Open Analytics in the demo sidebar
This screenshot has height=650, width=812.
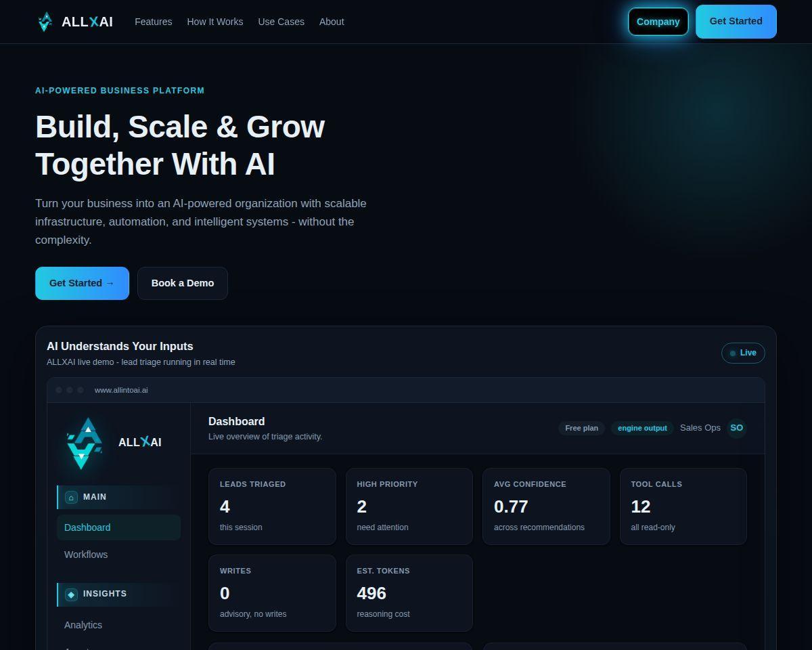tap(118, 625)
